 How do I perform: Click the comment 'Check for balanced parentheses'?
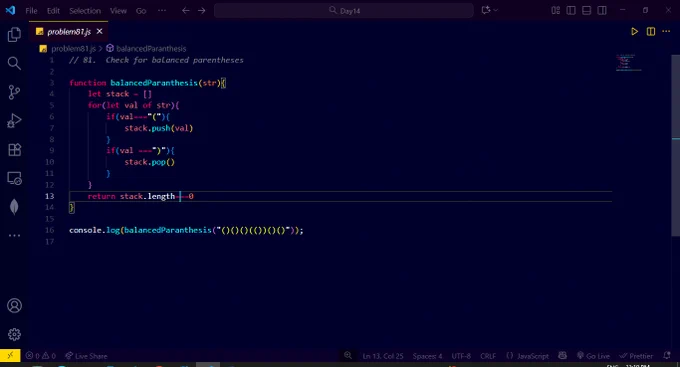pos(174,60)
